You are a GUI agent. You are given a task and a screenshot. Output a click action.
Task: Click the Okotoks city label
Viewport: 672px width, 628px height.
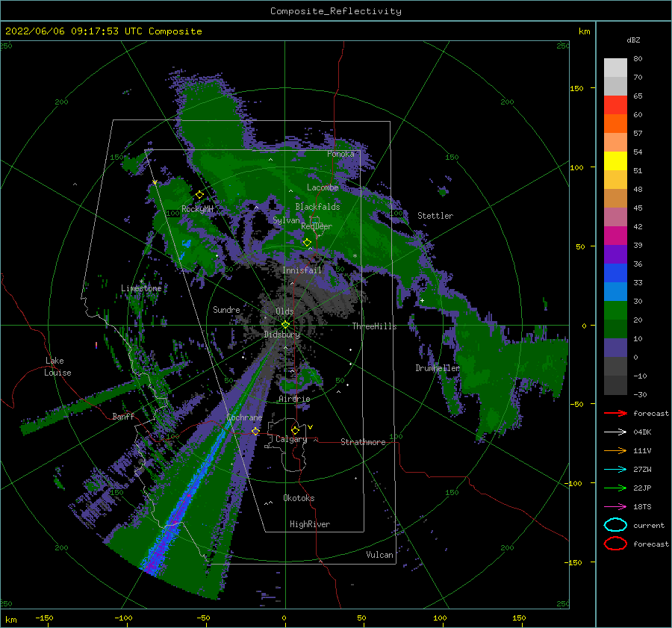299,499
